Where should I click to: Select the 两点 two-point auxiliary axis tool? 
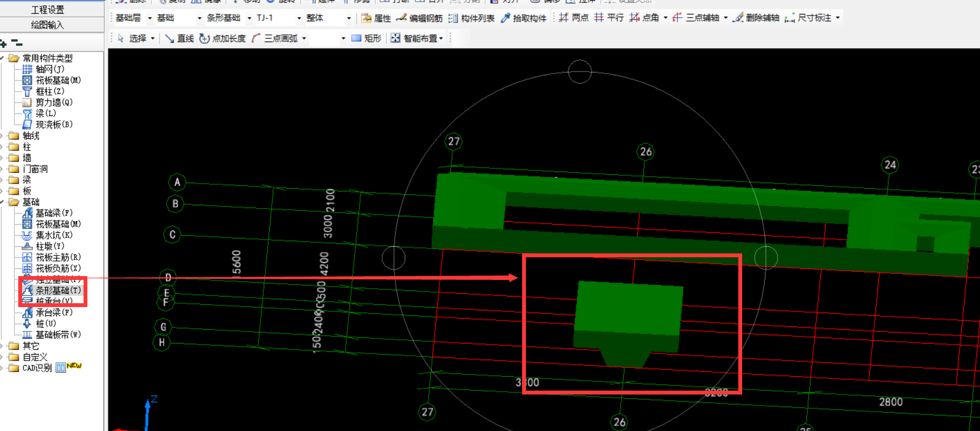pos(574,18)
